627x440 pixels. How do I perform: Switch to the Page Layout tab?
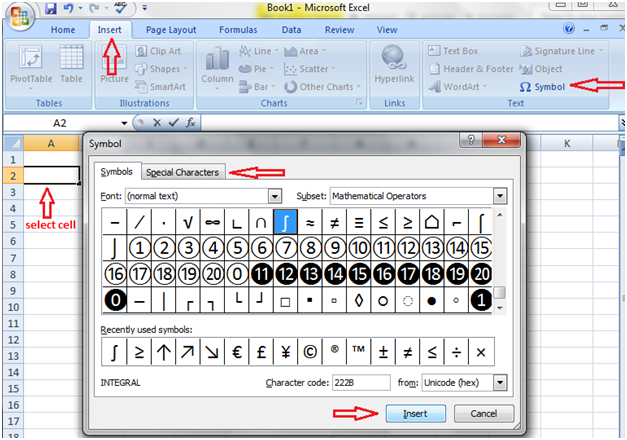(x=171, y=30)
